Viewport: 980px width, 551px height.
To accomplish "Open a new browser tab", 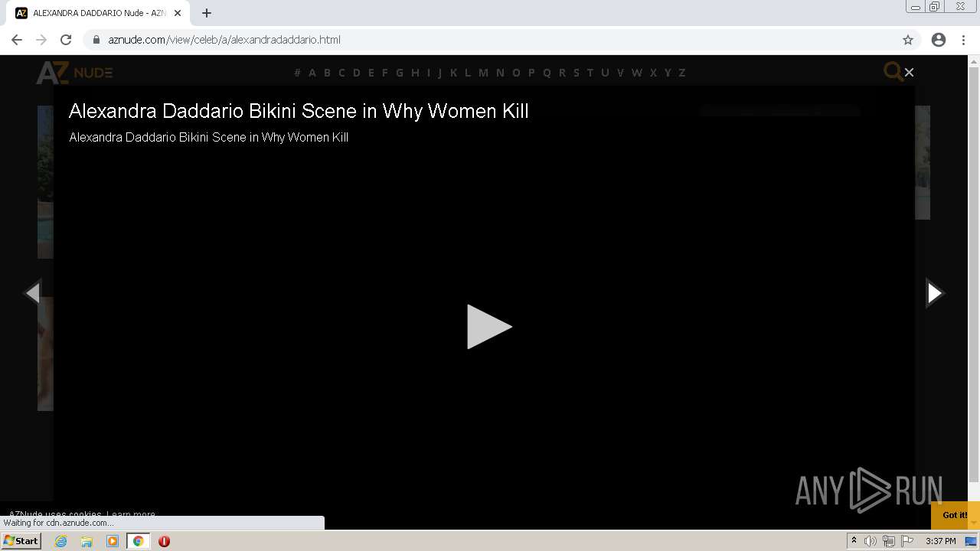I will (x=207, y=13).
